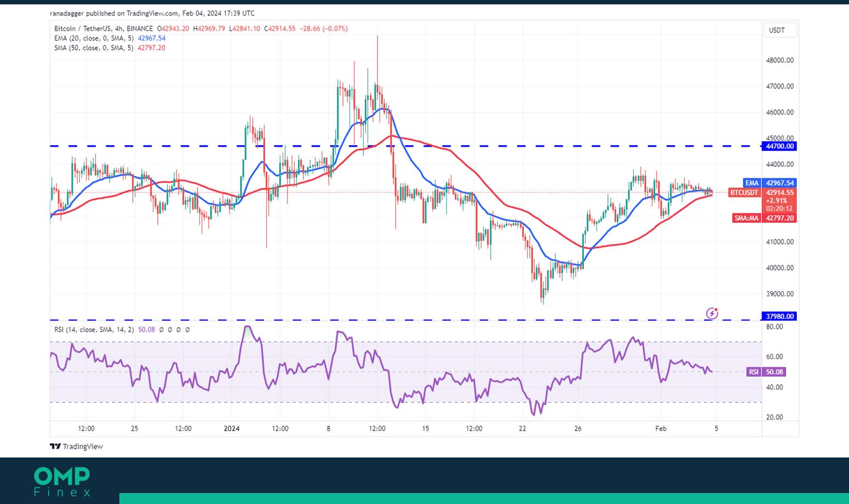
Task: Click the 5 date label on time axis
Action: tap(716, 428)
